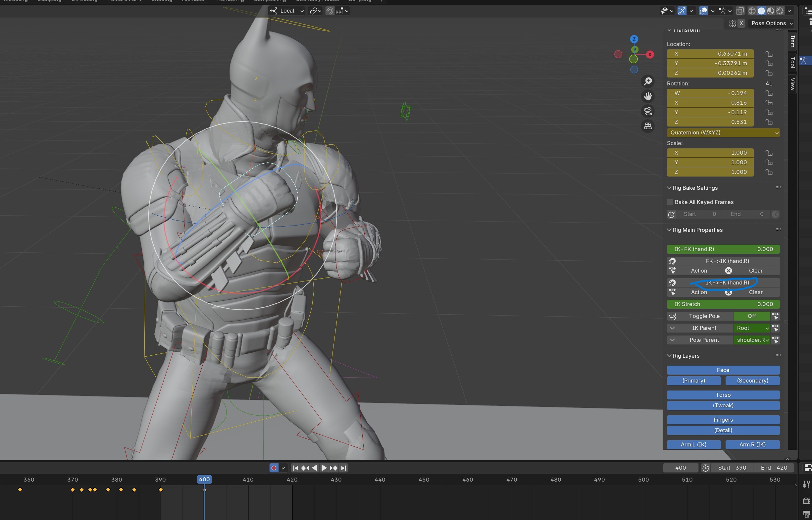Switch perspective/orthographic grid icon
Viewport: 812px width, 520px height.
point(647,126)
